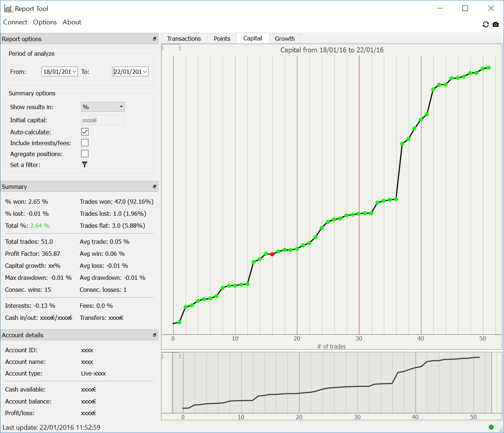The image size is (504, 433).
Task: Click the "Period of analyze" group label
Action: coord(32,53)
